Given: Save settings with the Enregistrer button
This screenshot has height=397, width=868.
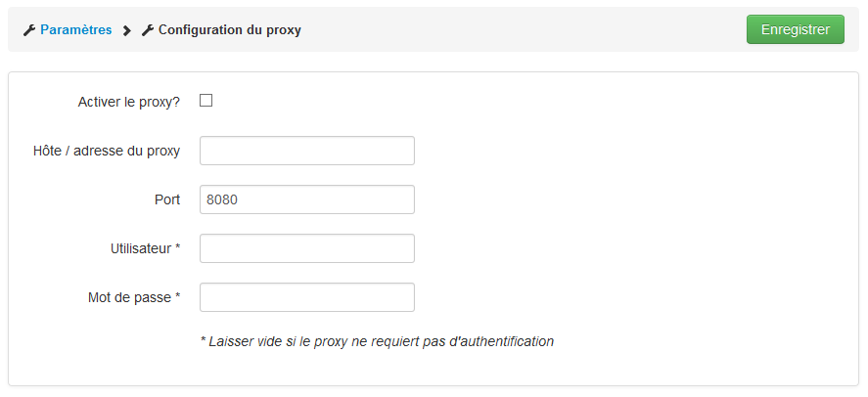Looking at the screenshot, I should (795, 29).
